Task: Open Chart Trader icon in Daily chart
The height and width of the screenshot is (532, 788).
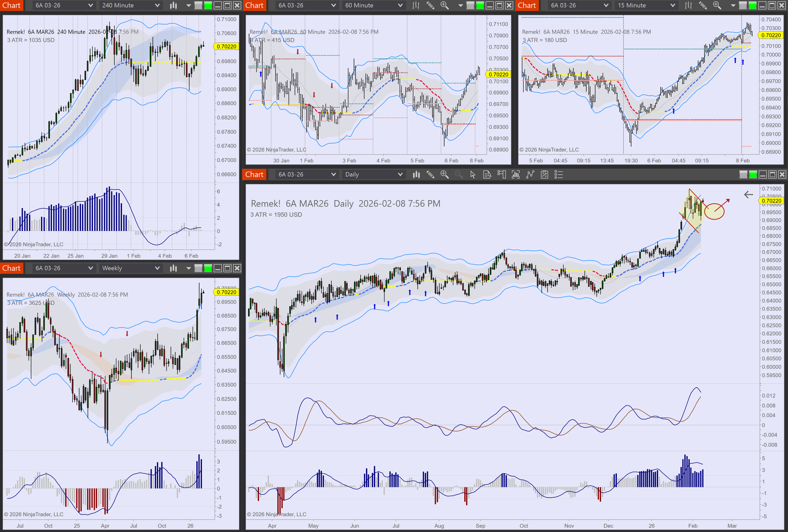Action: click(x=501, y=175)
